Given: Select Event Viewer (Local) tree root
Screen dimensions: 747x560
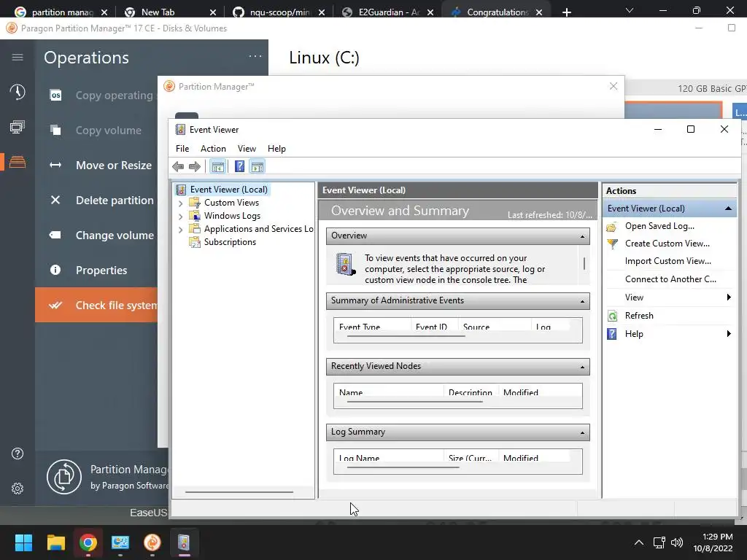Looking at the screenshot, I should tap(228, 190).
